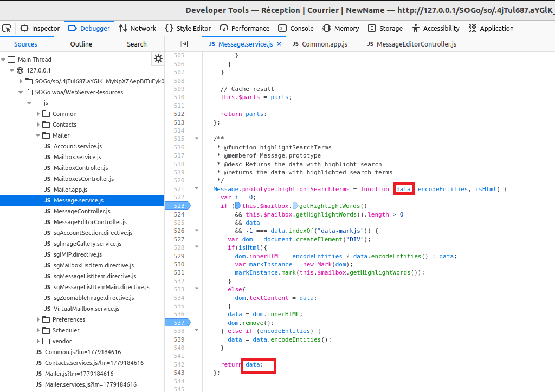Close the Message.service.js editor tab
This screenshot has height=392, width=555.
pos(279,44)
